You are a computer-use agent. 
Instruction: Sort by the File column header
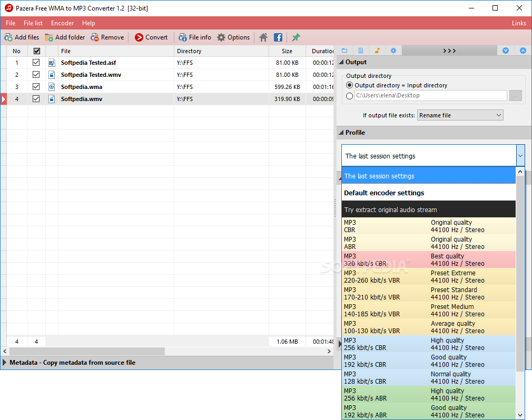[116, 51]
